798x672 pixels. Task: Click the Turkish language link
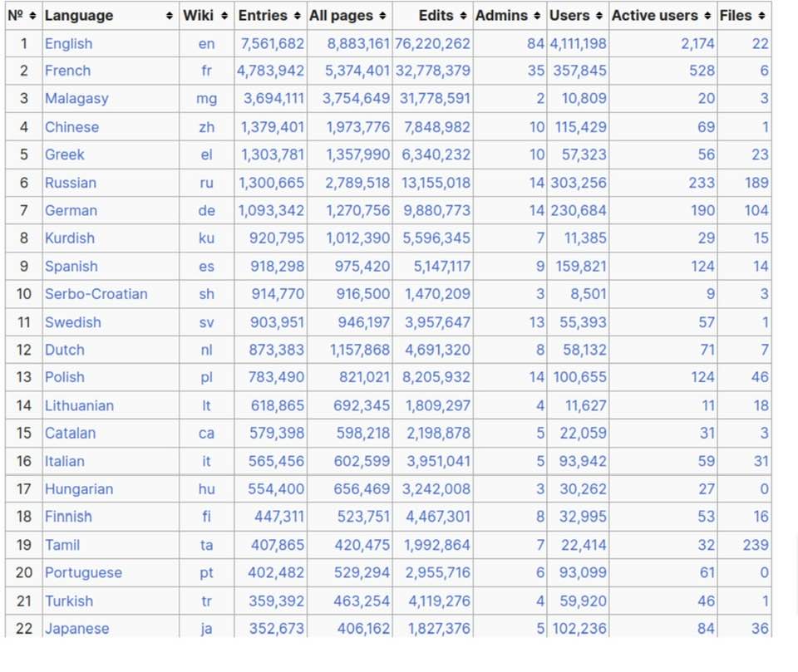[69, 601]
